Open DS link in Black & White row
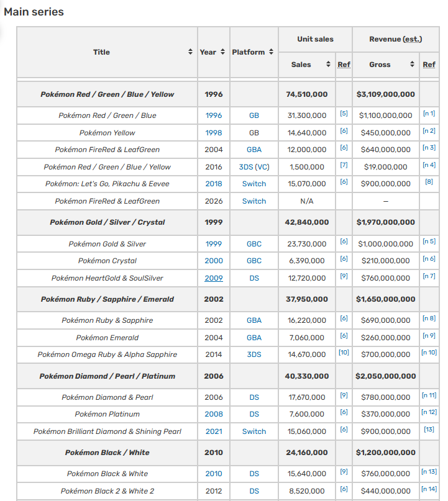448x501 pixels. (x=254, y=474)
